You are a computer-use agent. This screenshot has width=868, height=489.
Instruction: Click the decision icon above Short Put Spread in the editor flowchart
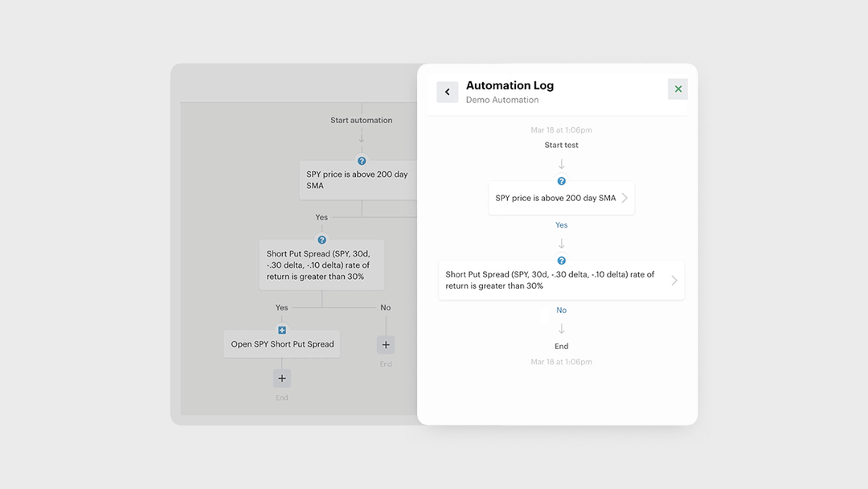click(x=322, y=240)
